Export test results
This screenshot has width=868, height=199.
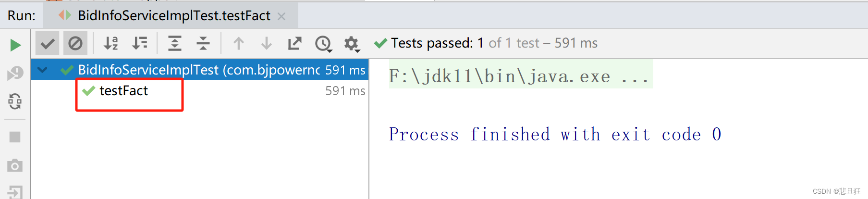[x=294, y=43]
